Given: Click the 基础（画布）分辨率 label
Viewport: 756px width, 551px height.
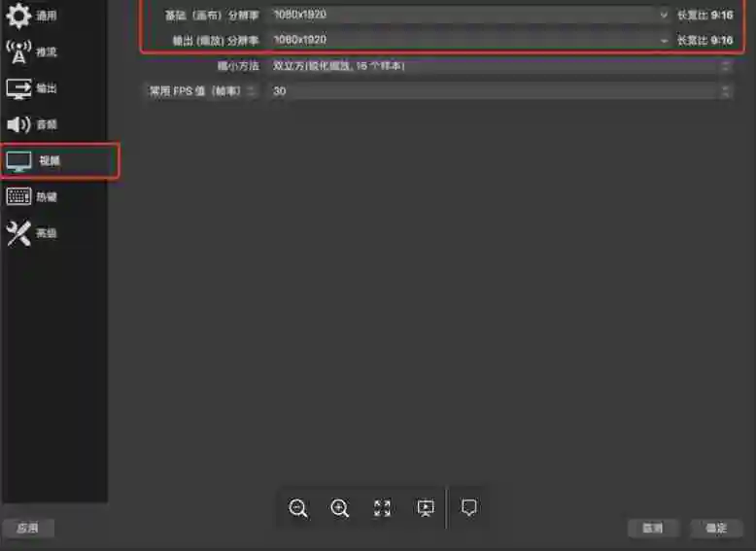Looking at the screenshot, I should click(212, 16).
